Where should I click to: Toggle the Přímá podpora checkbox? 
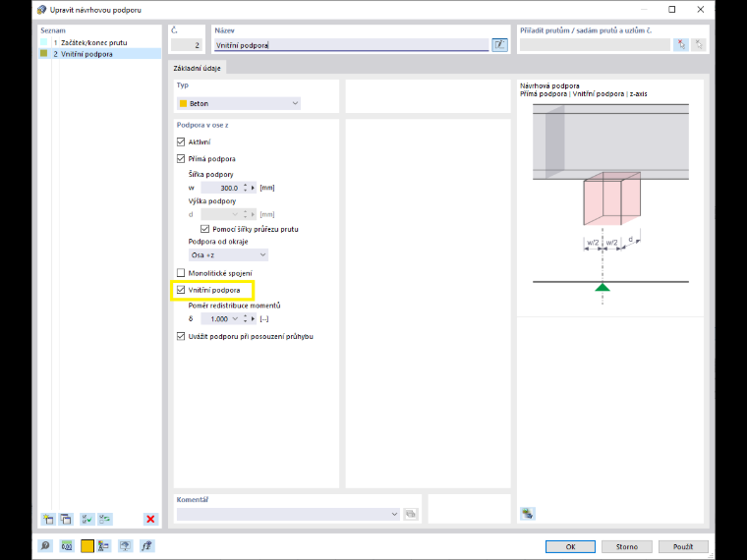click(181, 158)
